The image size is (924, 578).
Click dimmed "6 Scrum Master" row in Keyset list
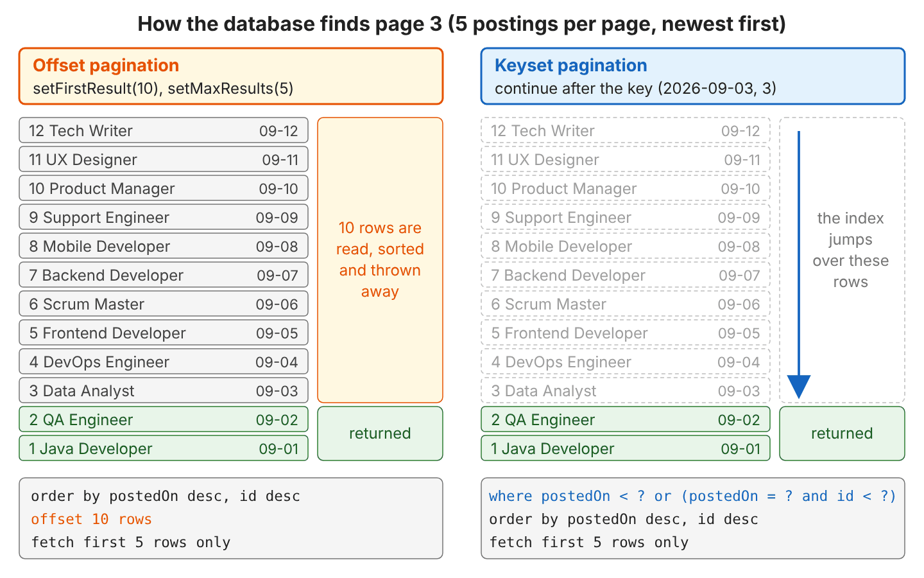626,304
